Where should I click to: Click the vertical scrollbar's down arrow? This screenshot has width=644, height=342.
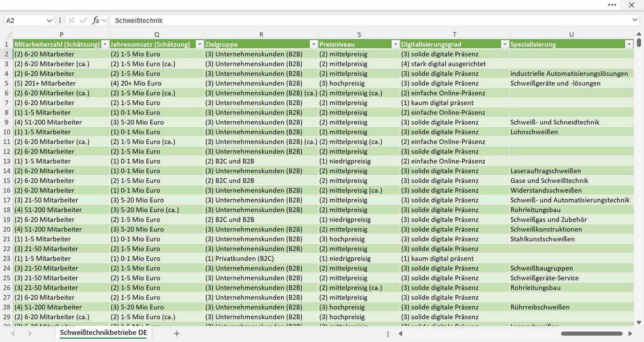coord(639,322)
